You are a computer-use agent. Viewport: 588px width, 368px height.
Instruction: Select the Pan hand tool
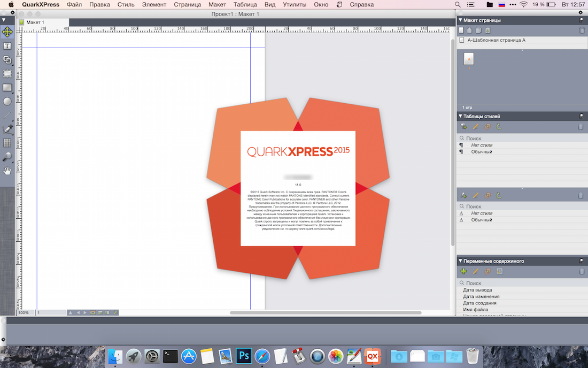(x=7, y=171)
